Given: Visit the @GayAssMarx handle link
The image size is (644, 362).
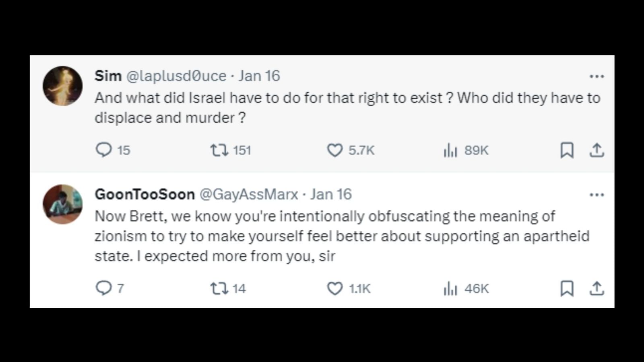Looking at the screenshot, I should click(249, 195).
